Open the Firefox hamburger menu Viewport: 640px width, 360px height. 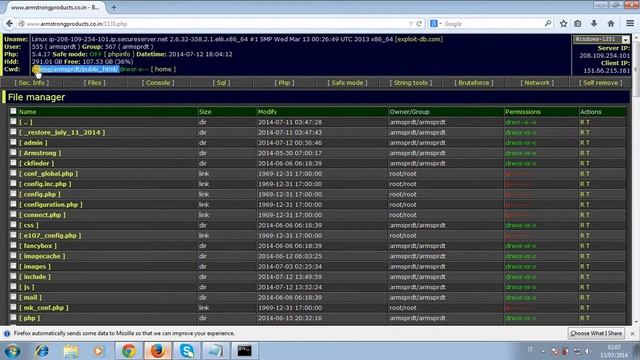tap(630, 24)
